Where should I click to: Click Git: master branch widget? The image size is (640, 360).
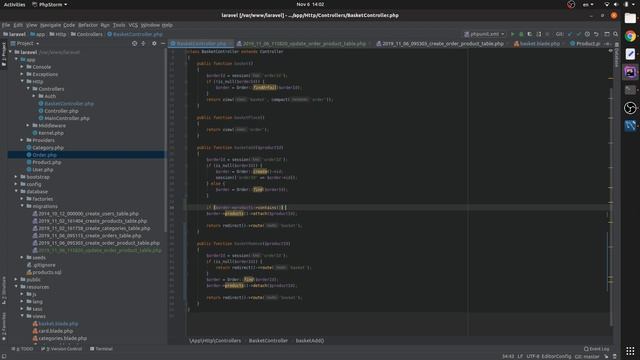coord(587,356)
